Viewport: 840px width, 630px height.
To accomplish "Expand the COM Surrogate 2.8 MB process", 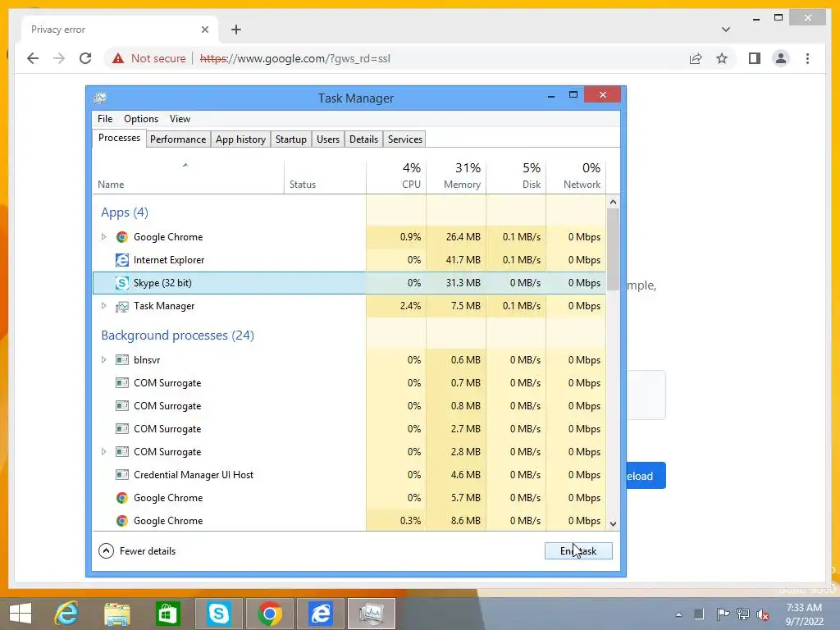I will coord(104,452).
